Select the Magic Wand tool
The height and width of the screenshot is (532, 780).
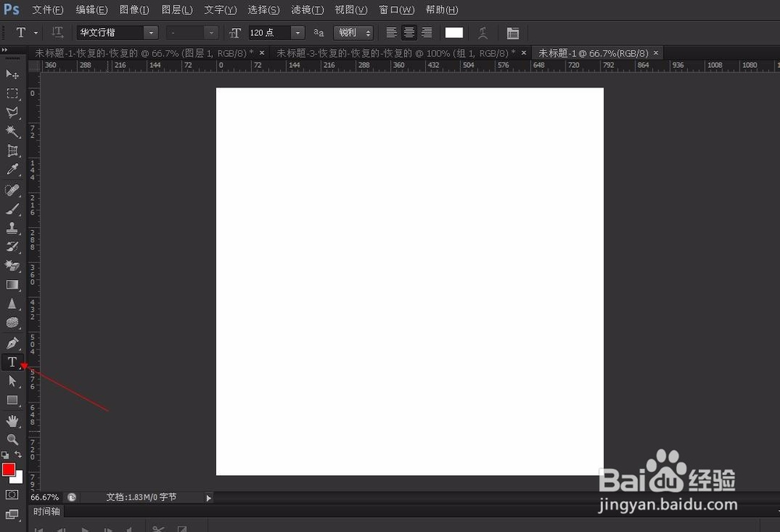pos(12,131)
